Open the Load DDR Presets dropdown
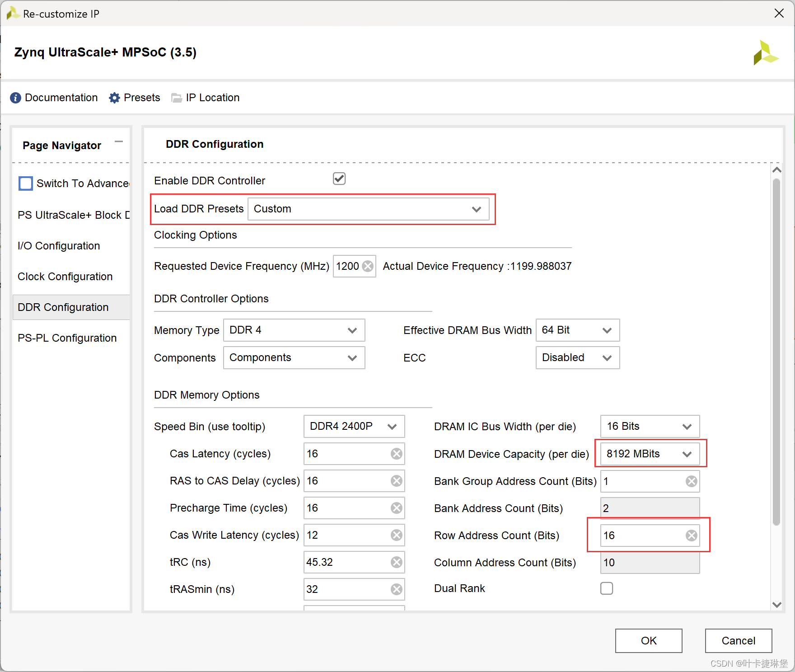The image size is (795, 672). point(369,209)
